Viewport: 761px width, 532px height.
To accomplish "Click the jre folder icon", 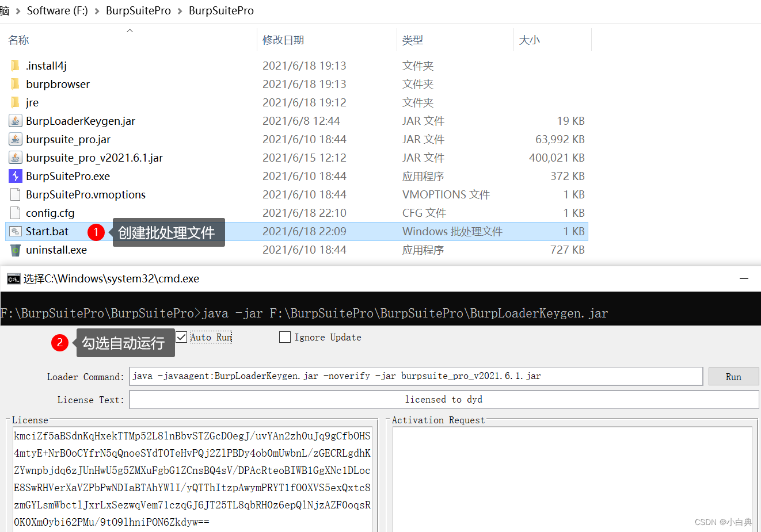I will 15,102.
